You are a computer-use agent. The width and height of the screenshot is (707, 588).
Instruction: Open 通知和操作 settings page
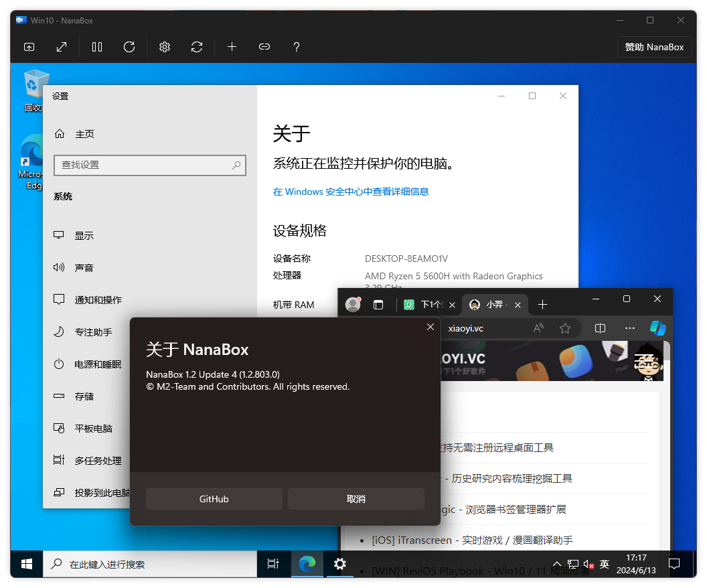[x=98, y=300]
